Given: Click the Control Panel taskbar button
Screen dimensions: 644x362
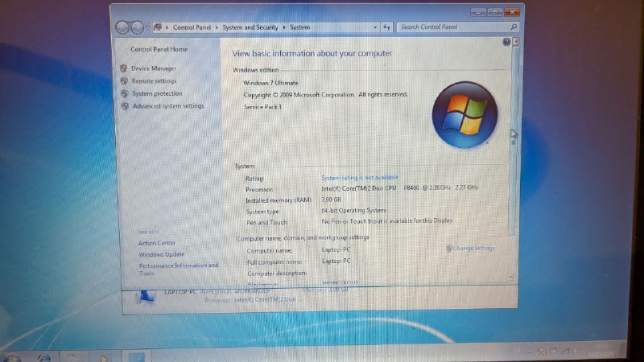Looking at the screenshot, I should (x=136, y=357).
